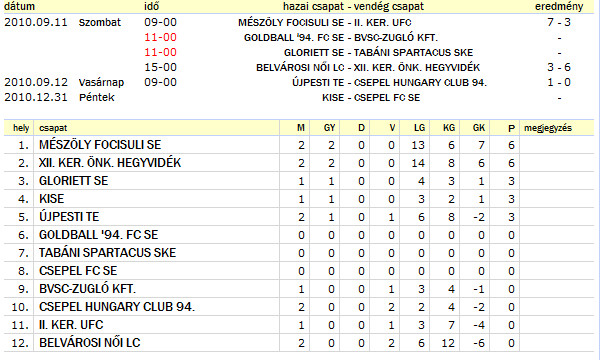Image resolution: width=602 pixels, height=360 pixels.
Task: Click the KISE team in standings
Action: click(x=51, y=199)
